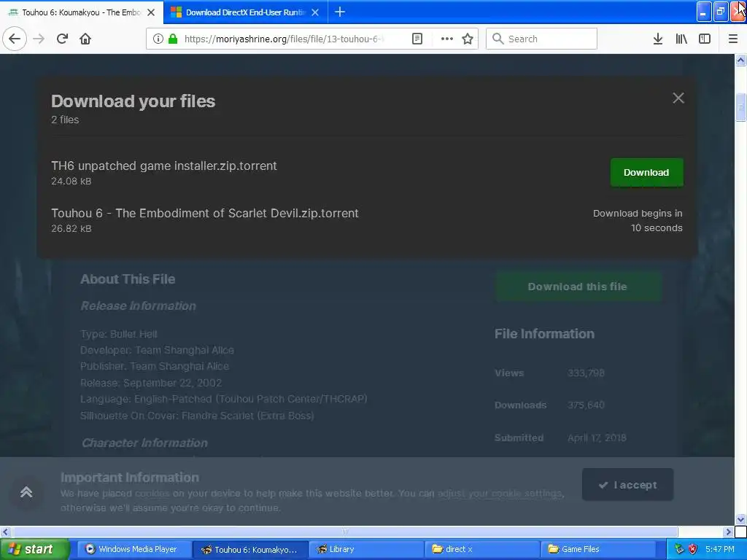This screenshot has height=560, width=747.
Task: Click the Submitted date April 17, 2018
Action: coord(597,437)
